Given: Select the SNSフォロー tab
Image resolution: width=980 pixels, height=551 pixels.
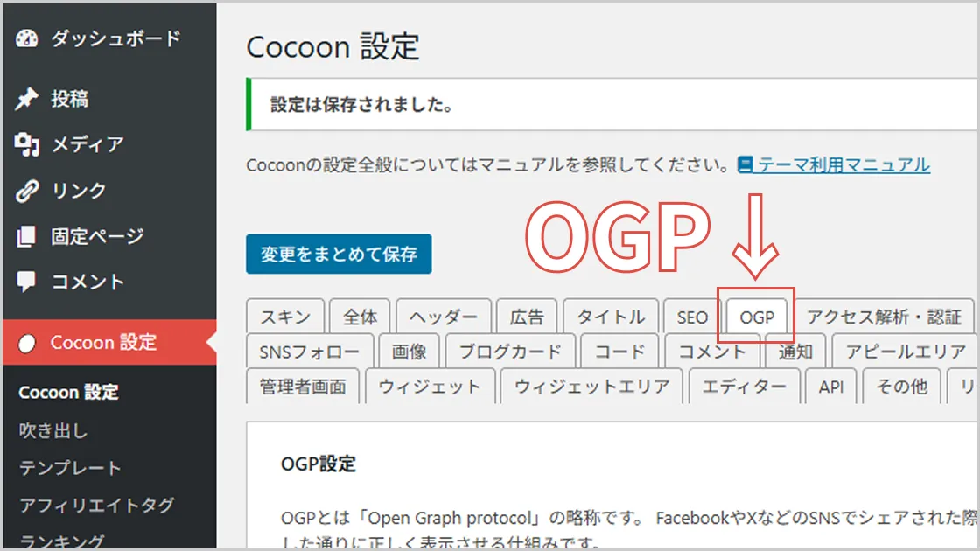Looking at the screenshot, I should pyautogui.click(x=309, y=352).
